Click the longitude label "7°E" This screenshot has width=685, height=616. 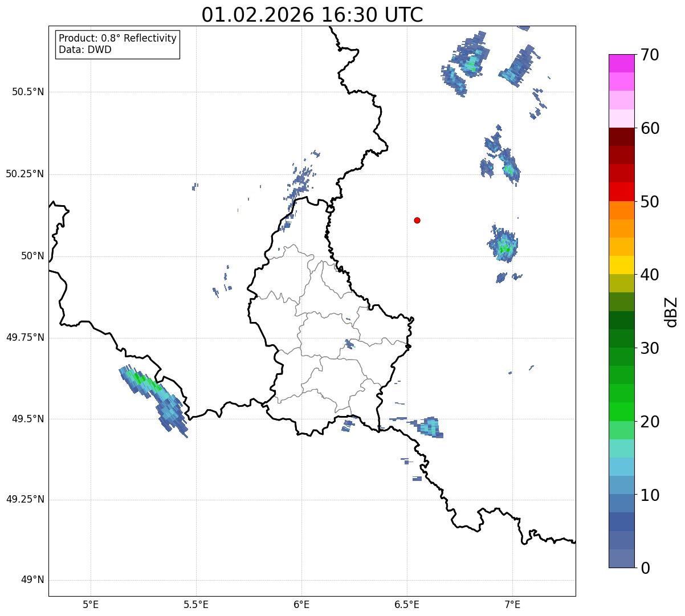(512, 604)
